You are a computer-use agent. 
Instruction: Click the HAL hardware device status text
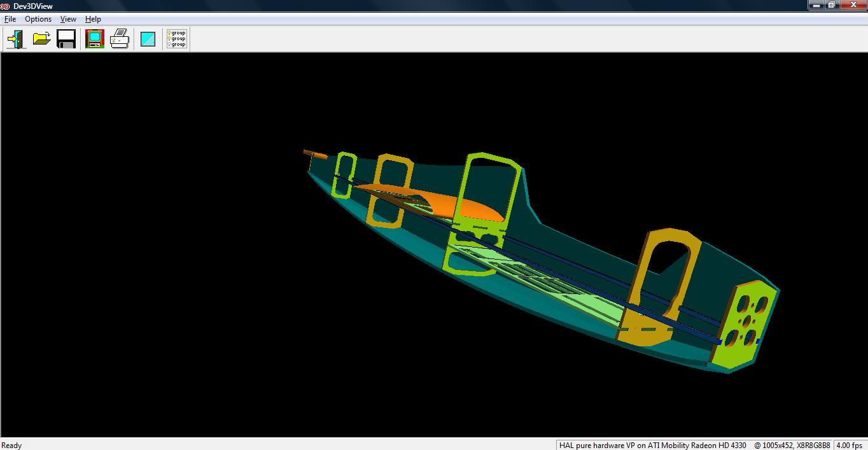tap(652, 445)
